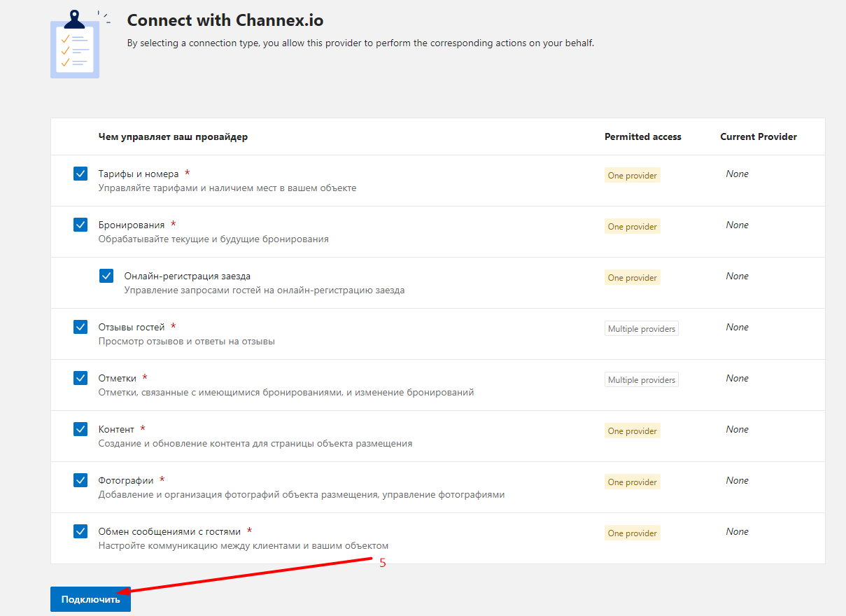Screen dimensions: 846x616
Task: Click the Онлайн-регистрация заезда label
Action: click(x=188, y=276)
